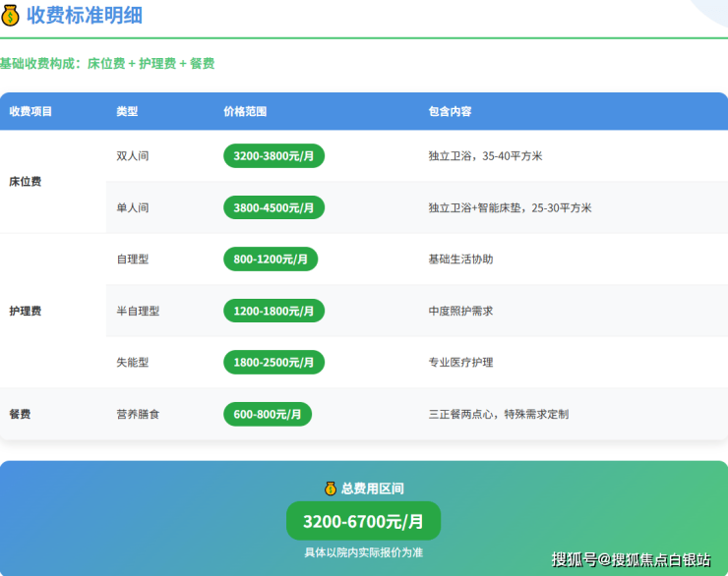Screen dimensions: 728x576
Task: Click the 收费项目 column header
Action: [x=30, y=112]
